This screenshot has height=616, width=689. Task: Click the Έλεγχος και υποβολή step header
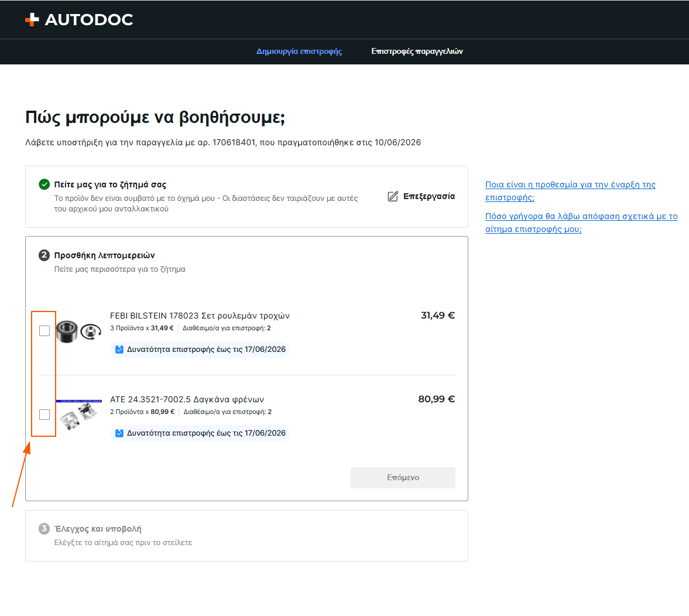98,529
